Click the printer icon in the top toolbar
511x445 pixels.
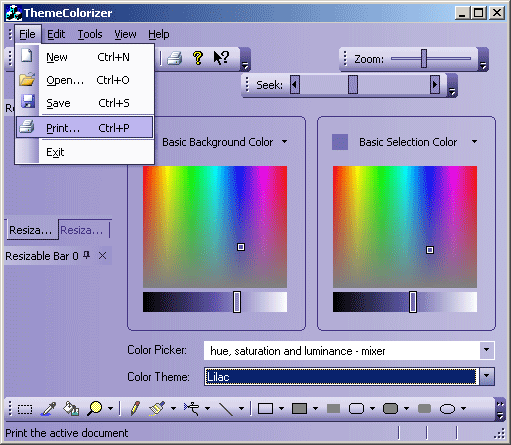pyautogui.click(x=174, y=58)
